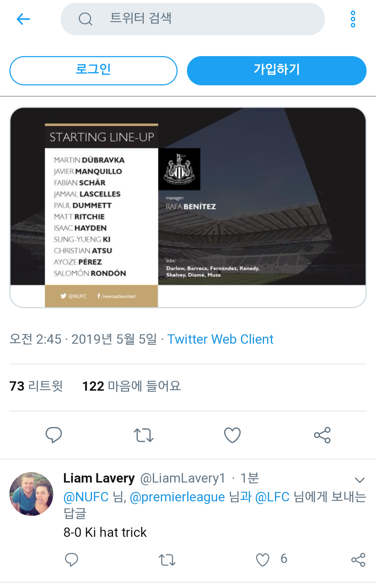The height and width of the screenshot is (588, 376).
Task: Open the three-dot more options menu
Action: (353, 19)
